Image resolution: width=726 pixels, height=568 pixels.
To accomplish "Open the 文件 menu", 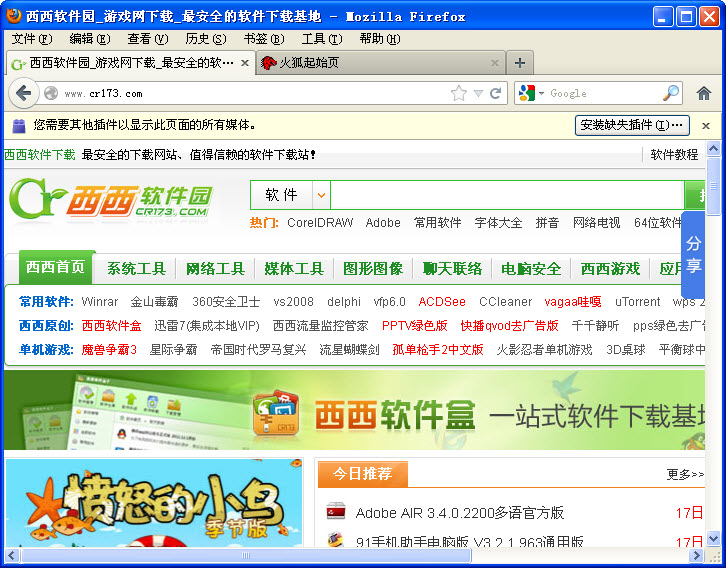I will (x=31, y=39).
